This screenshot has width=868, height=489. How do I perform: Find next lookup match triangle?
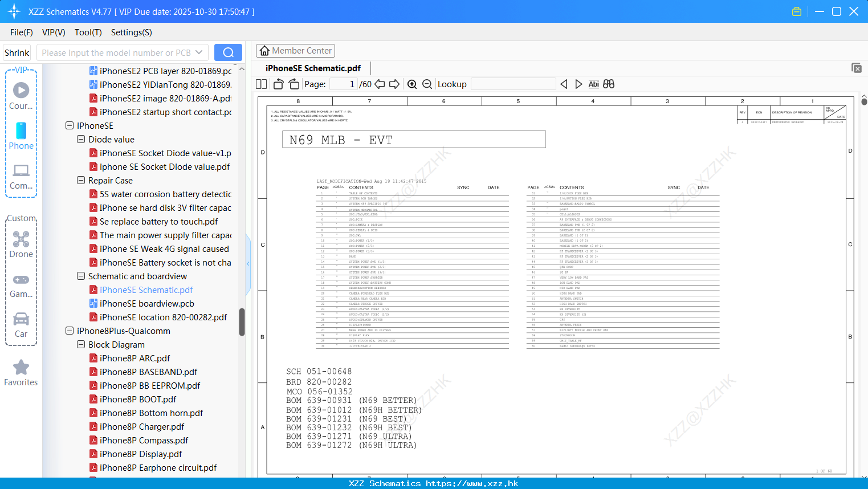578,84
